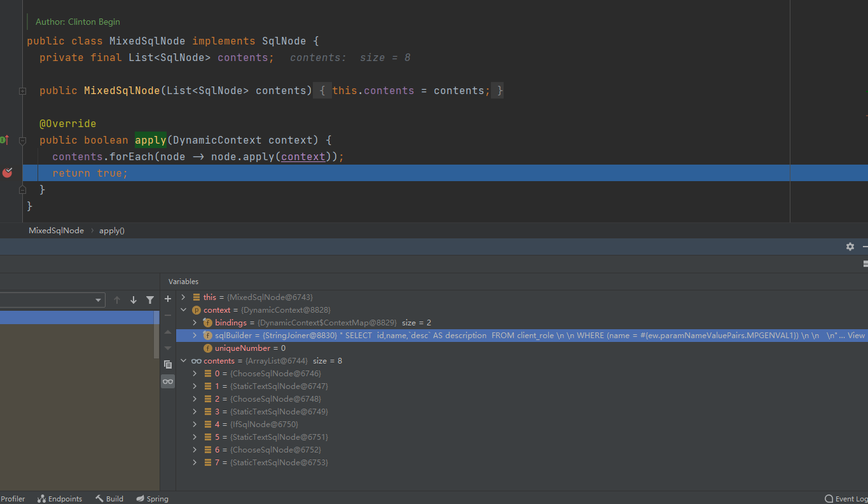Viewport: 868px width, 504px height.
Task: Expand the folded MixedSqlNode constructor in the gutter
Action: [x=23, y=91]
